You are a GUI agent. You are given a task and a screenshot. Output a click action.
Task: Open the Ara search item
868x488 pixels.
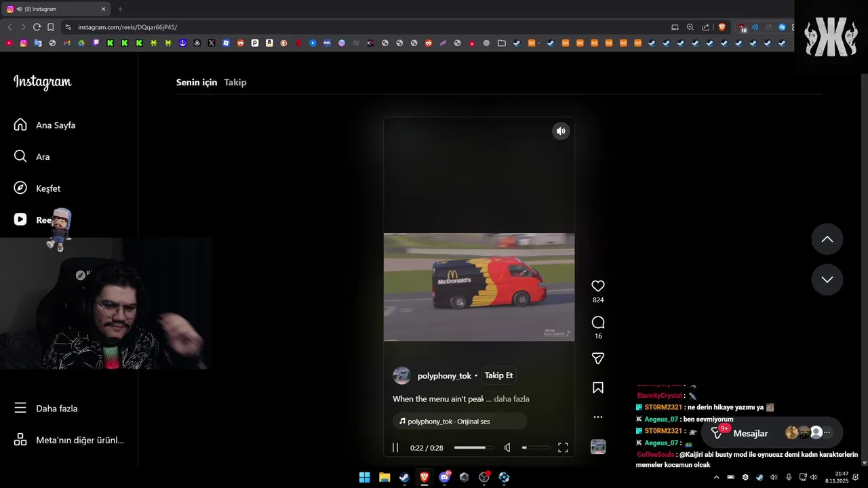click(x=32, y=157)
